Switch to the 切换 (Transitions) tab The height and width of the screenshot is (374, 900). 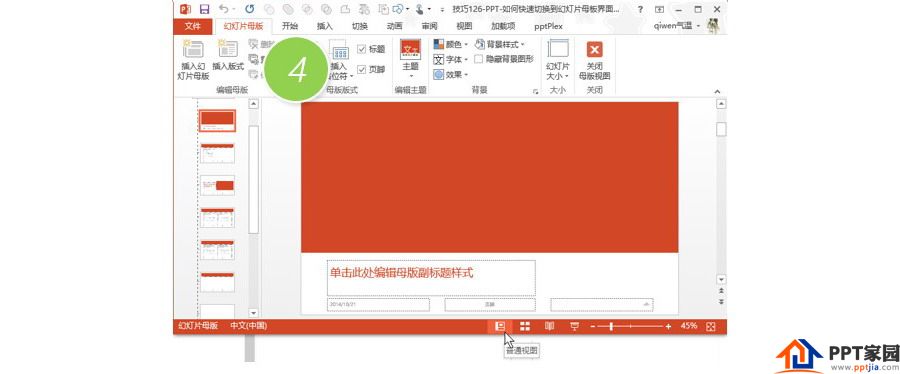(360, 26)
